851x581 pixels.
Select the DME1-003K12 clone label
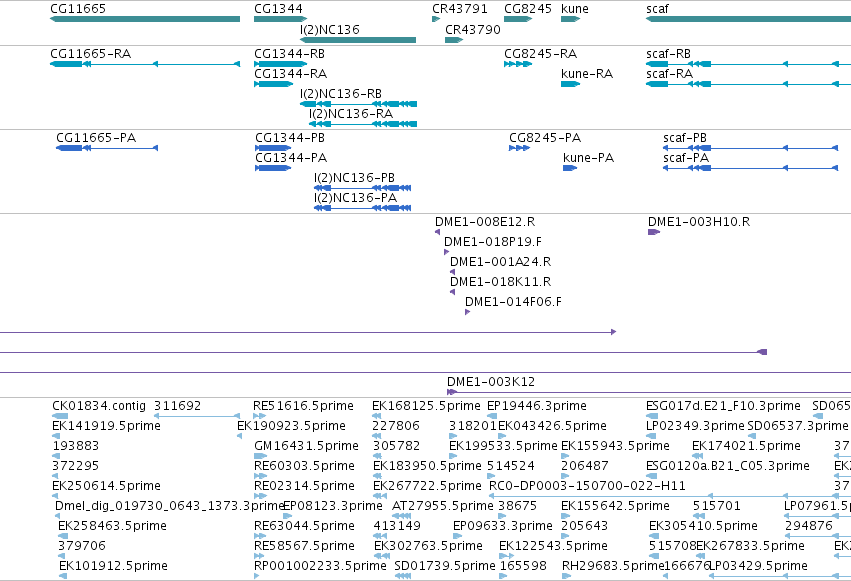491,382
